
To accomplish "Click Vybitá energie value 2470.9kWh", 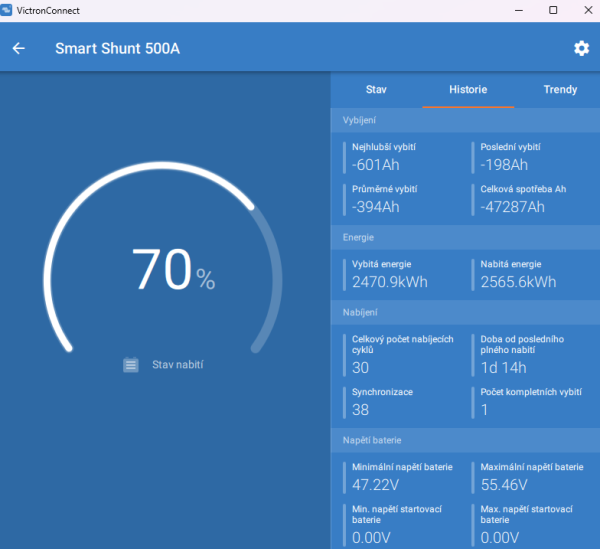I will (x=390, y=282).
